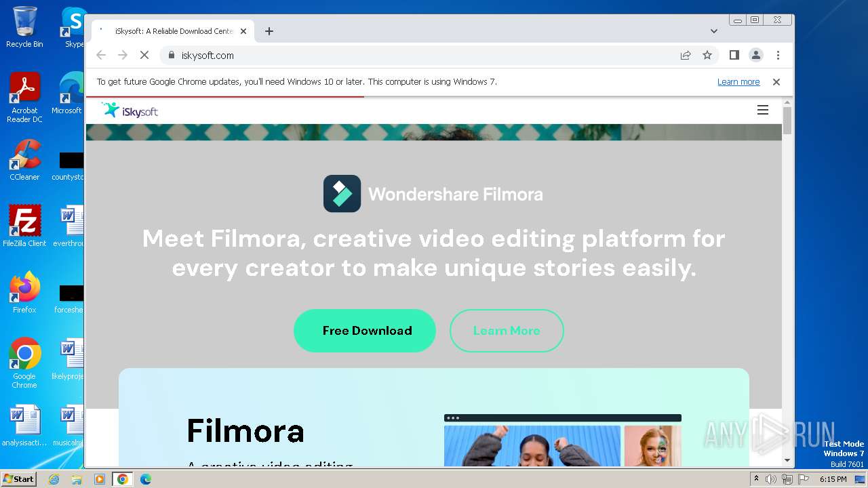Open Firefox desktop icon
The height and width of the screenshot is (488, 868).
click(24, 293)
